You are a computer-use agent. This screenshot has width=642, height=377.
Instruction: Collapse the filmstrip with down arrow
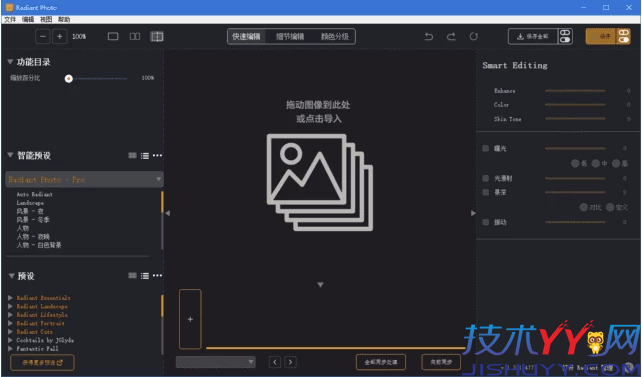pyautogui.click(x=320, y=284)
